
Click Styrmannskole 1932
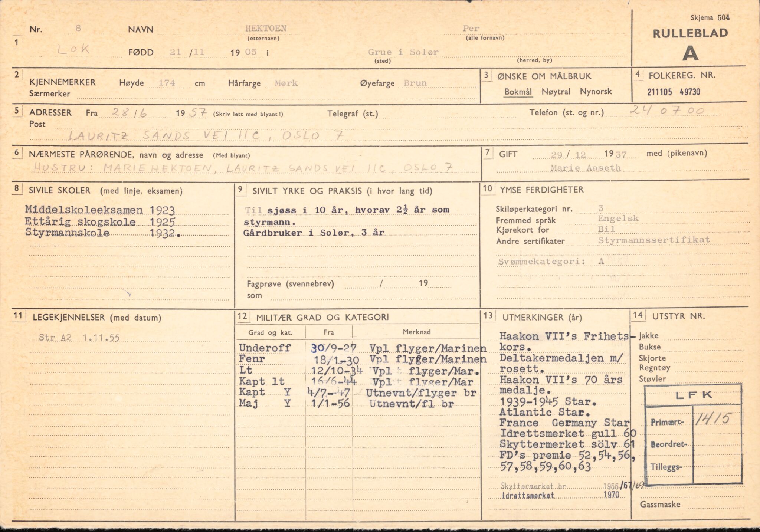[103, 233]
